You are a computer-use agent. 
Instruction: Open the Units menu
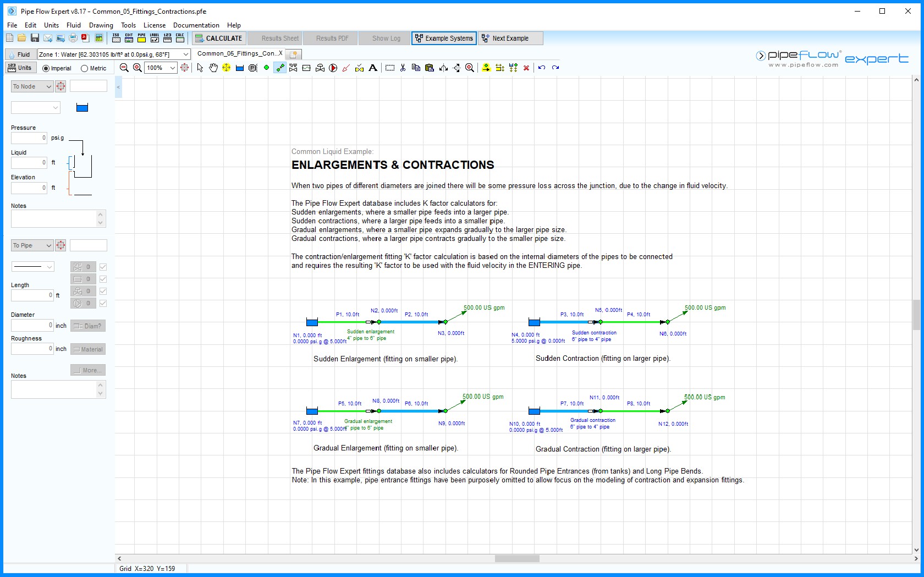tap(51, 25)
